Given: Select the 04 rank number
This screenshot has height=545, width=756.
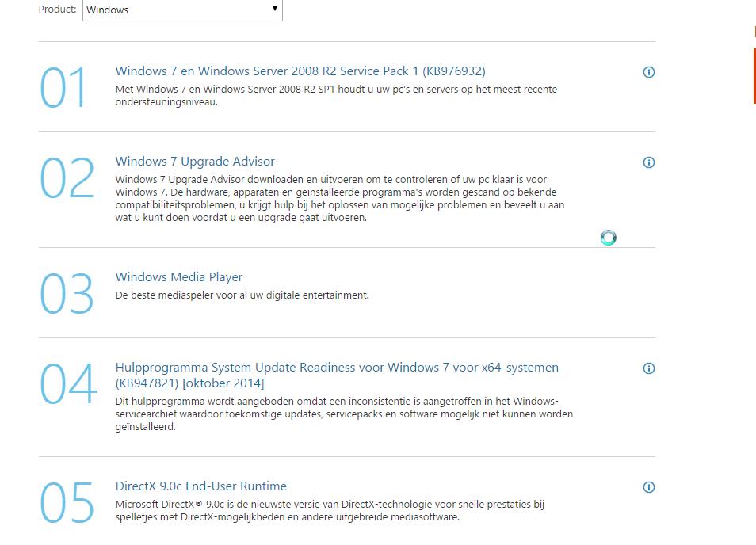Looking at the screenshot, I should click(68, 383).
